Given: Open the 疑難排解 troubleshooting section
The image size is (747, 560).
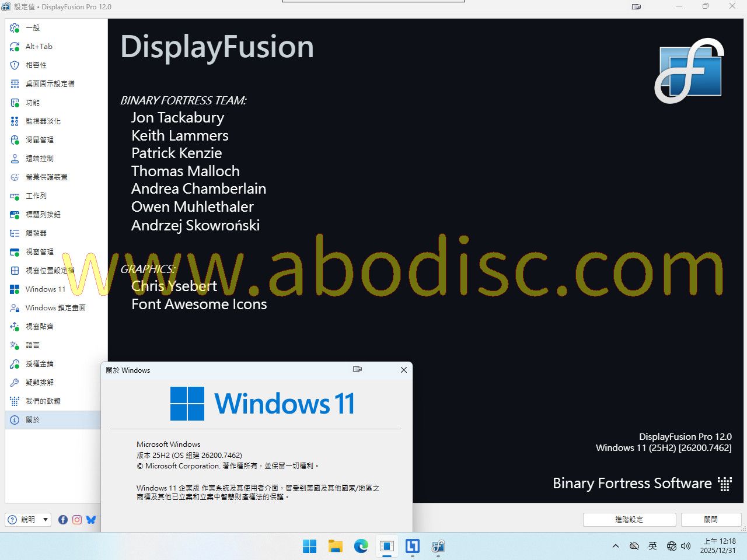Looking at the screenshot, I should 39,383.
